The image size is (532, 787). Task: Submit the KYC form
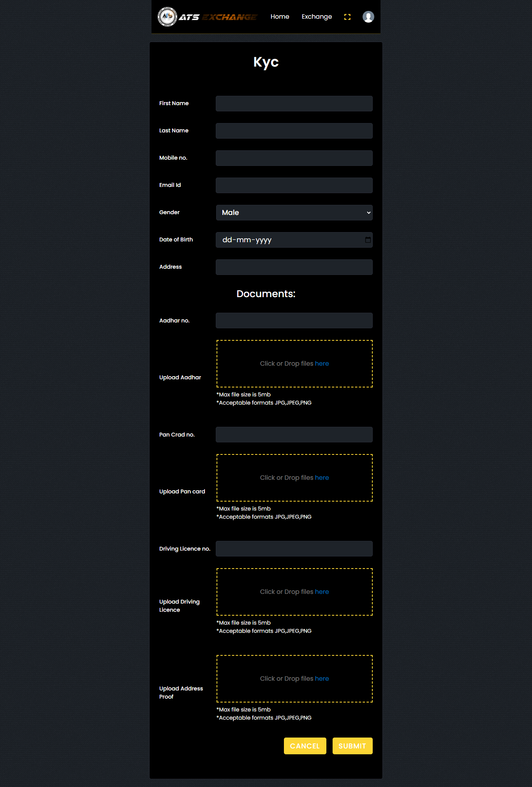pos(352,746)
